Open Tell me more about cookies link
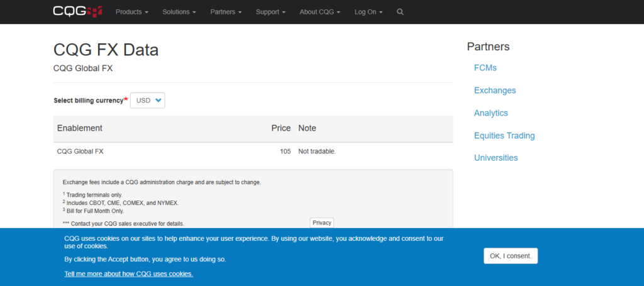 pos(128,274)
